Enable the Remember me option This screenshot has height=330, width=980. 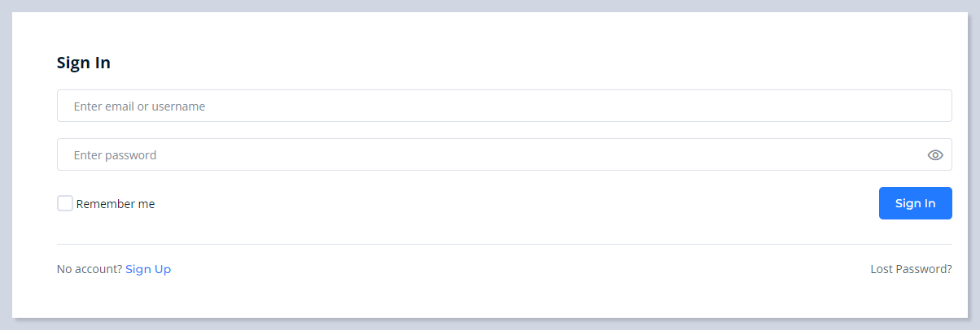[65, 203]
